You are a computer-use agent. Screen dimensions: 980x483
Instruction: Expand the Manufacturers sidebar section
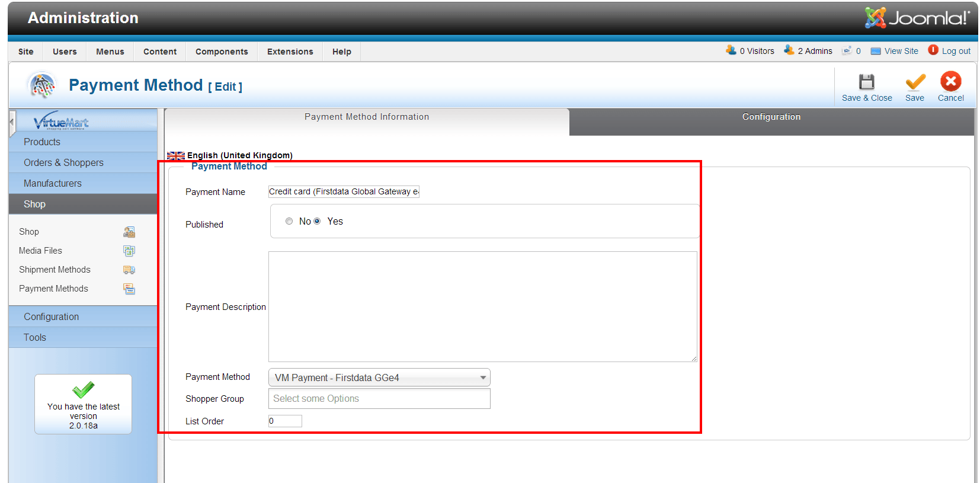click(83, 183)
